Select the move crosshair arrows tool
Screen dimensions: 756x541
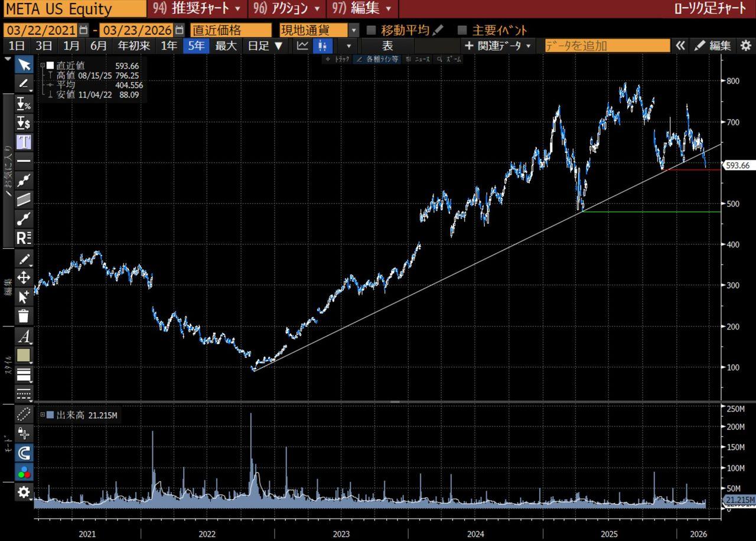[x=24, y=278]
